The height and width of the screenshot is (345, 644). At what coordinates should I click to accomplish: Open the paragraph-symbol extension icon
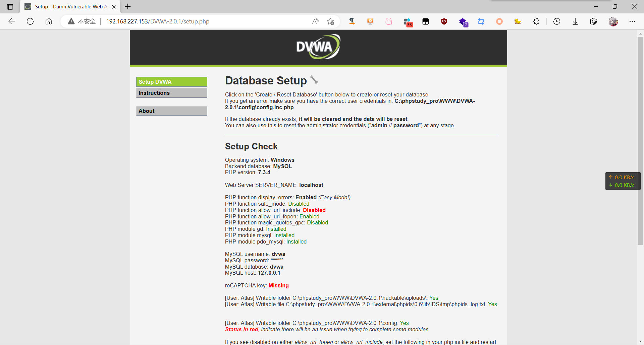coord(352,21)
